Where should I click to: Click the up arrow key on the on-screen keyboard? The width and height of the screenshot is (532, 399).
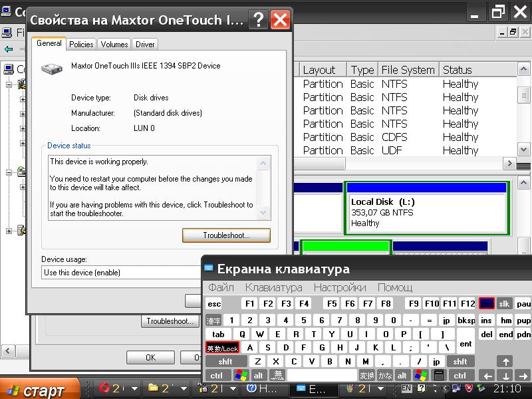pos(505,362)
